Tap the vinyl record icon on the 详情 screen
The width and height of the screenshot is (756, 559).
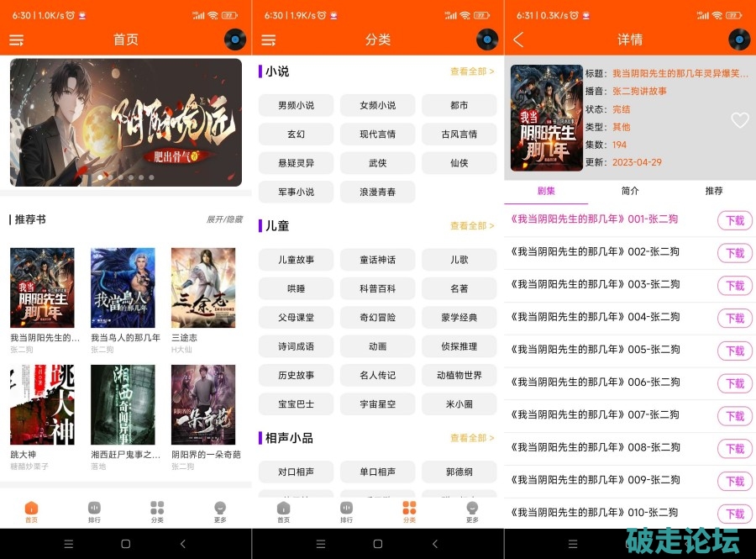click(739, 40)
